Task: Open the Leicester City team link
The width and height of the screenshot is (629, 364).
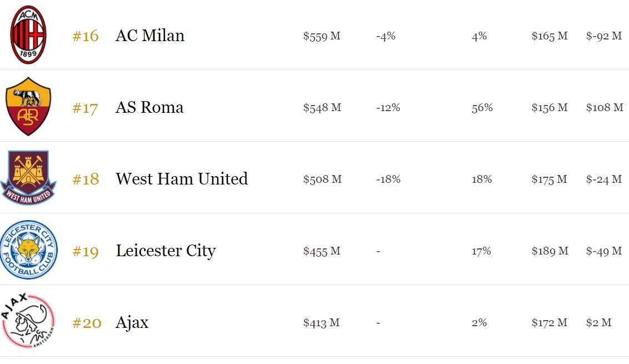Action: [166, 251]
